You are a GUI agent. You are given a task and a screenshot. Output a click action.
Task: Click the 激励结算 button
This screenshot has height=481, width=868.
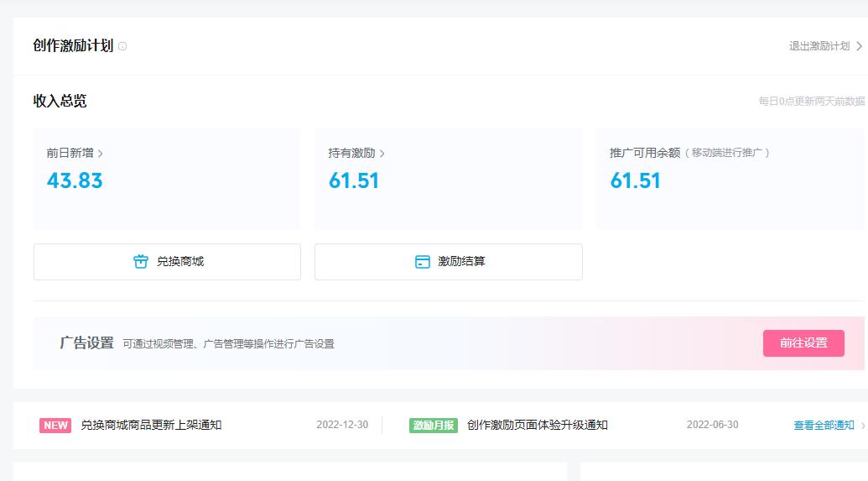449,262
